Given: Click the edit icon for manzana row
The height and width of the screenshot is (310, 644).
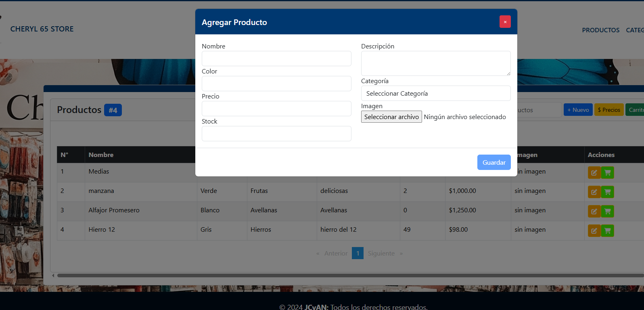Looking at the screenshot, I should [594, 192].
